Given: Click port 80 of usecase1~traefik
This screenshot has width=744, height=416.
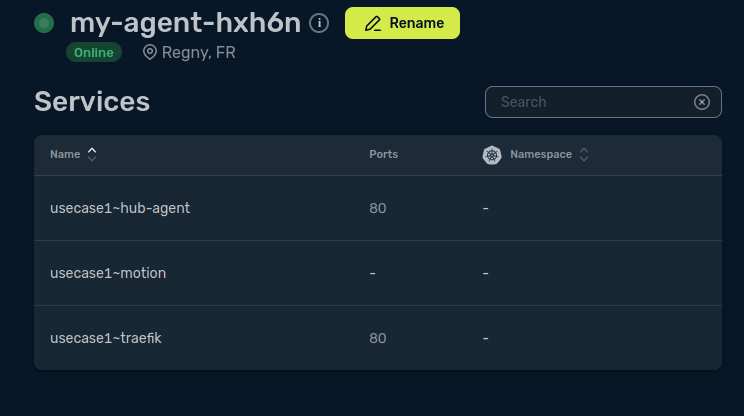Looking at the screenshot, I should pos(378,338).
